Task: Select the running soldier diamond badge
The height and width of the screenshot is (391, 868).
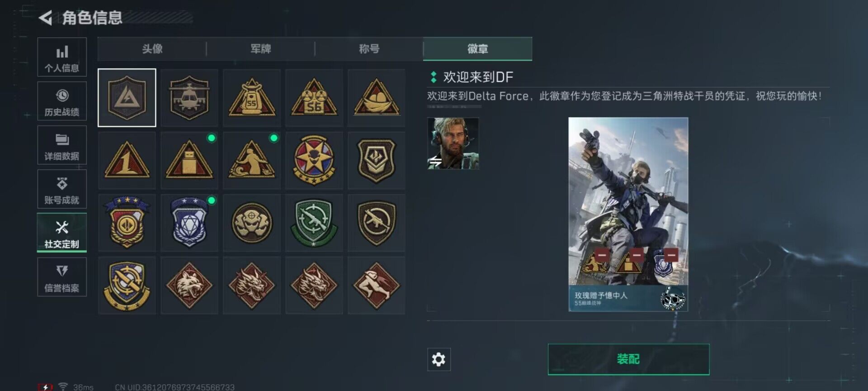Action: coord(377,286)
